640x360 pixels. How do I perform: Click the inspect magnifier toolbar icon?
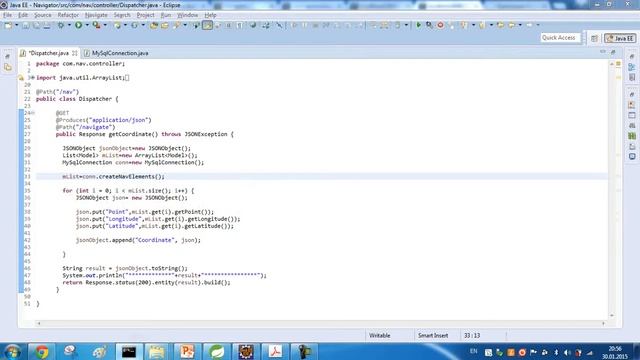[429, 25]
